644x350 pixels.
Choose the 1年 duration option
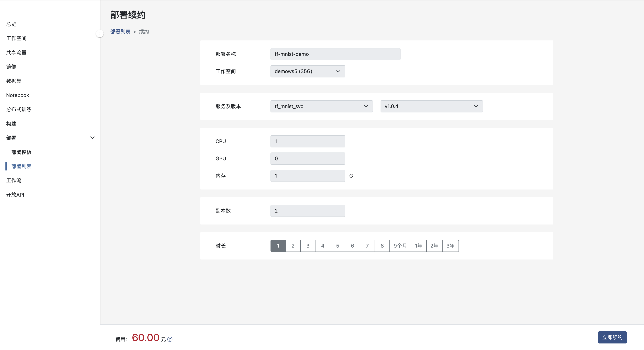(x=418, y=246)
